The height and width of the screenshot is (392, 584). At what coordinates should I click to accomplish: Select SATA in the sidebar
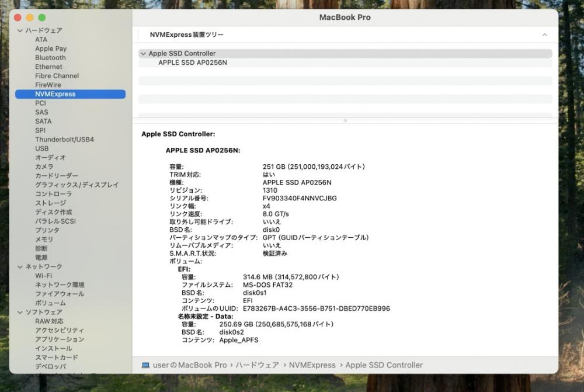click(x=43, y=121)
